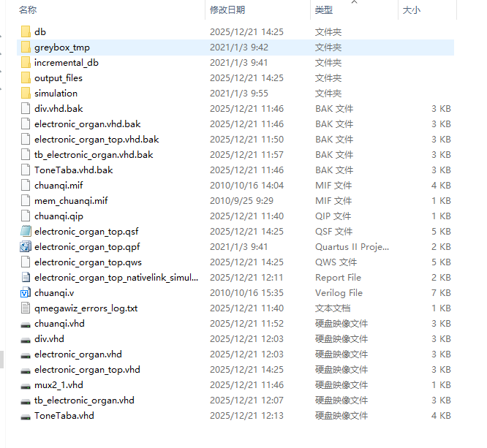The height and width of the screenshot is (448, 487).
Task: Click the mux2_1.vhd disk image icon
Action: (x=26, y=386)
